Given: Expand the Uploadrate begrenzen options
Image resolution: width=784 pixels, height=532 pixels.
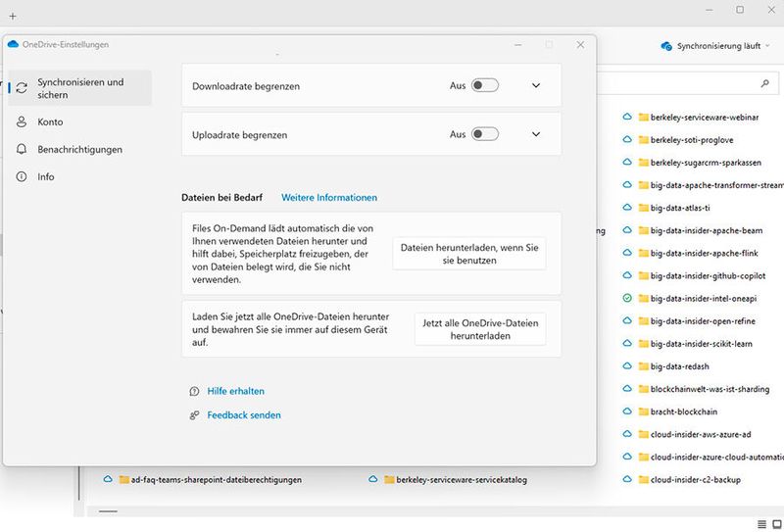Looking at the screenshot, I should click(536, 134).
